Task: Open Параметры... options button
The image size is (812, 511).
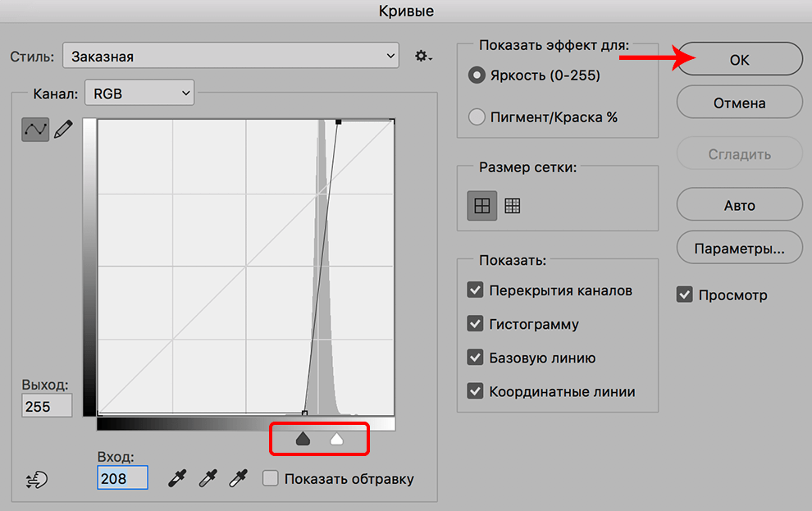Action: click(x=740, y=248)
